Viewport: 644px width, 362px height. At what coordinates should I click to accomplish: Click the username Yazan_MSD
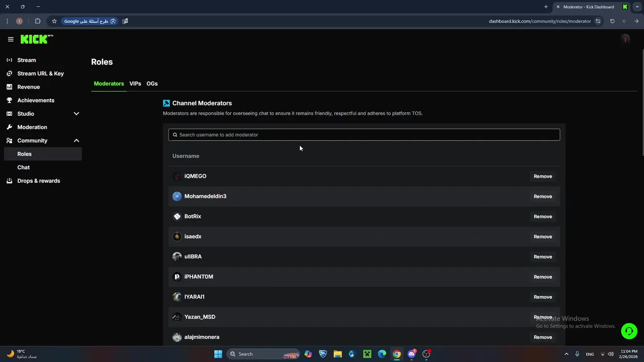[x=200, y=317]
